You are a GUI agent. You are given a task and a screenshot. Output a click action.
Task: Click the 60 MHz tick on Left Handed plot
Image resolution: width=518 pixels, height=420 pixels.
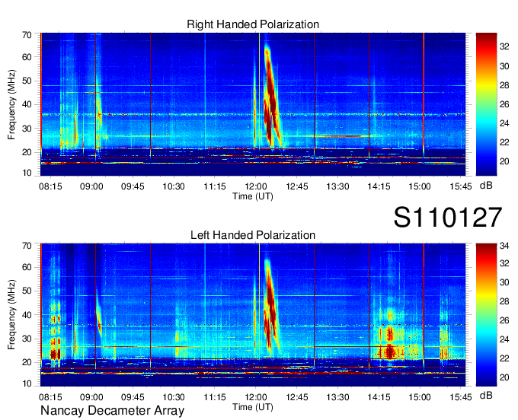27,267
